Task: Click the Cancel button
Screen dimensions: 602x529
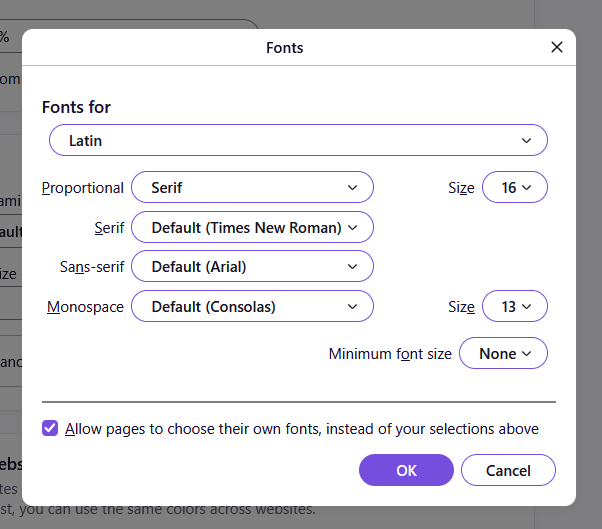Action: click(x=508, y=470)
